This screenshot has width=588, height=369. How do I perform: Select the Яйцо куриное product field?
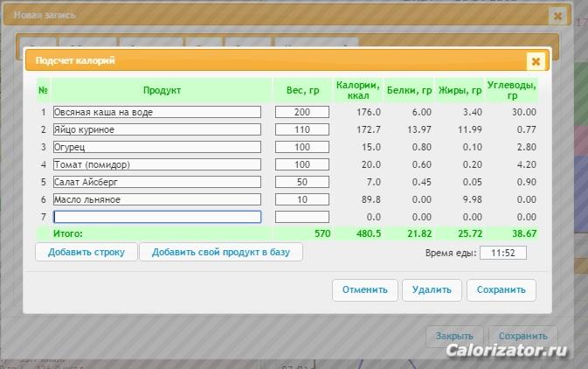157,129
